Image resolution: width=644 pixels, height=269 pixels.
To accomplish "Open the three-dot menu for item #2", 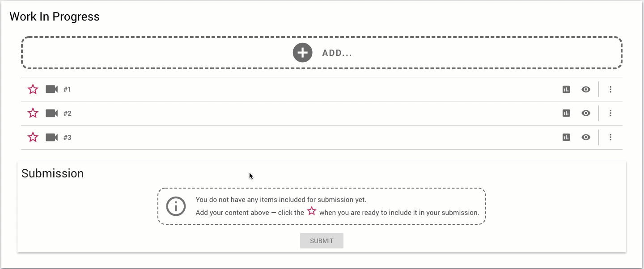I will [610, 113].
